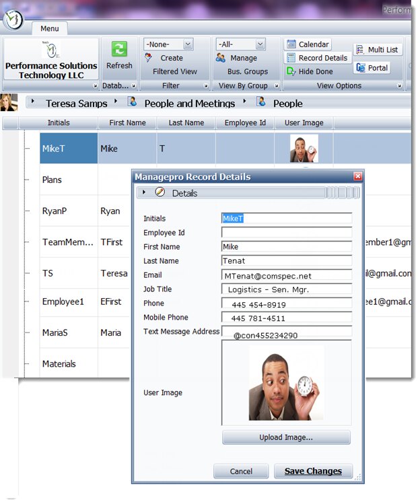
Task: Expand the Filter group launcher
Action: 206,86
